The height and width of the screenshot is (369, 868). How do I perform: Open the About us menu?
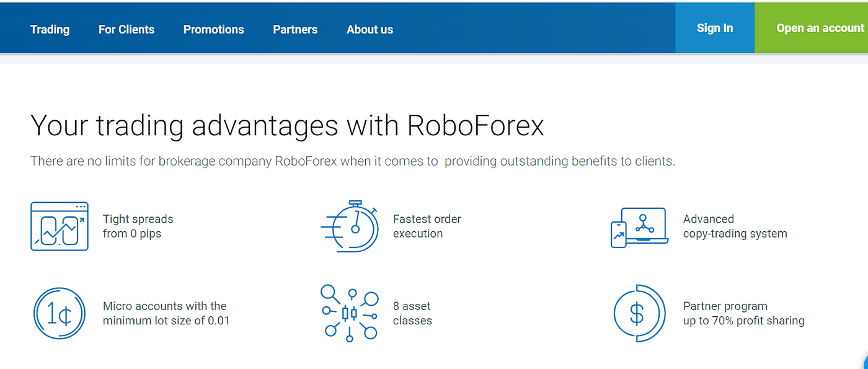370,29
